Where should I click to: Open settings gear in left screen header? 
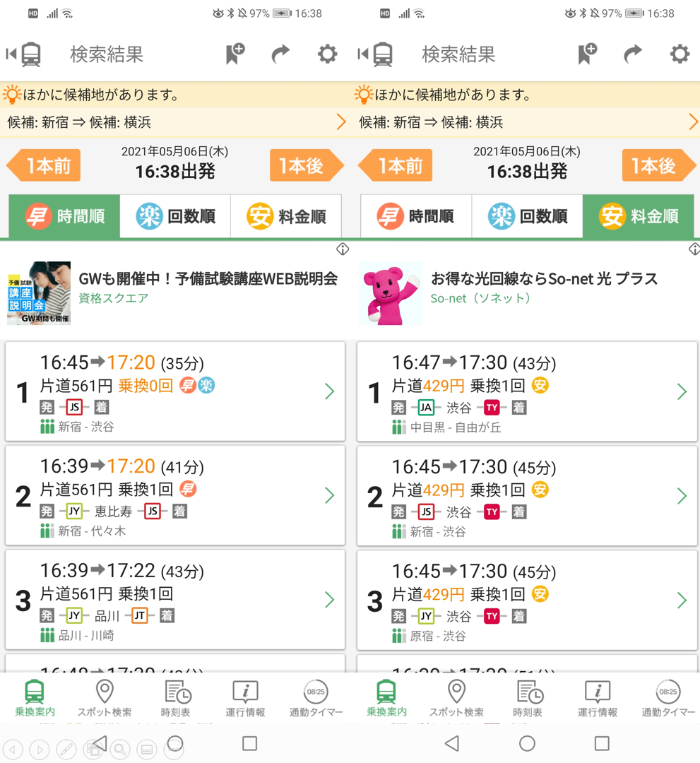click(x=327, y=54)
